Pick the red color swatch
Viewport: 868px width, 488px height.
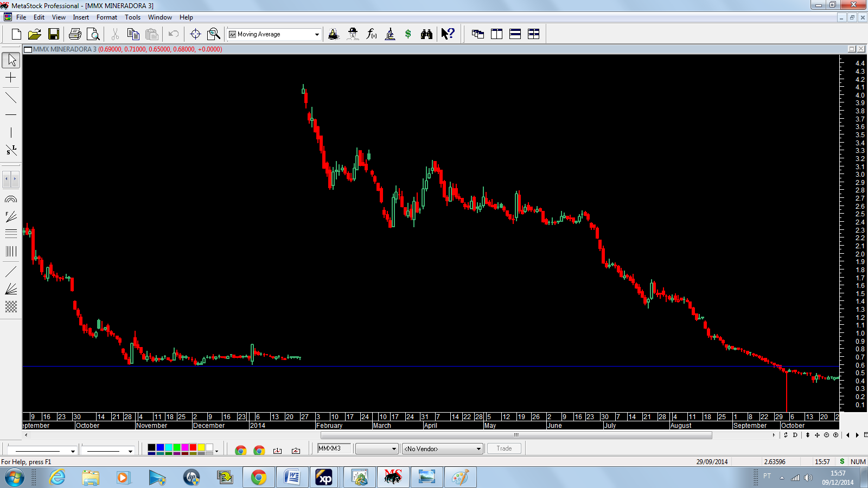click(x=193, y=447)
